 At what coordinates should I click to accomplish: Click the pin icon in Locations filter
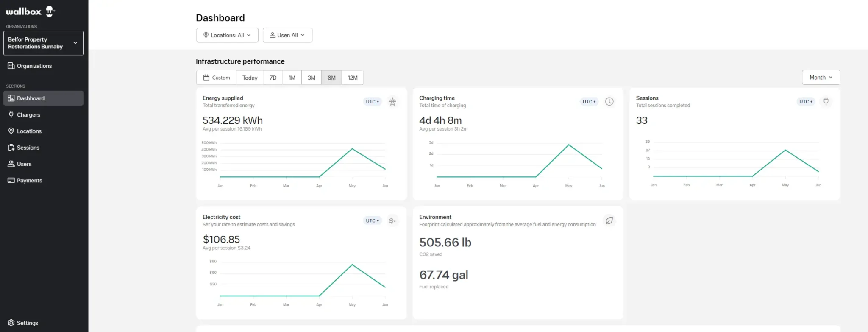206,35
